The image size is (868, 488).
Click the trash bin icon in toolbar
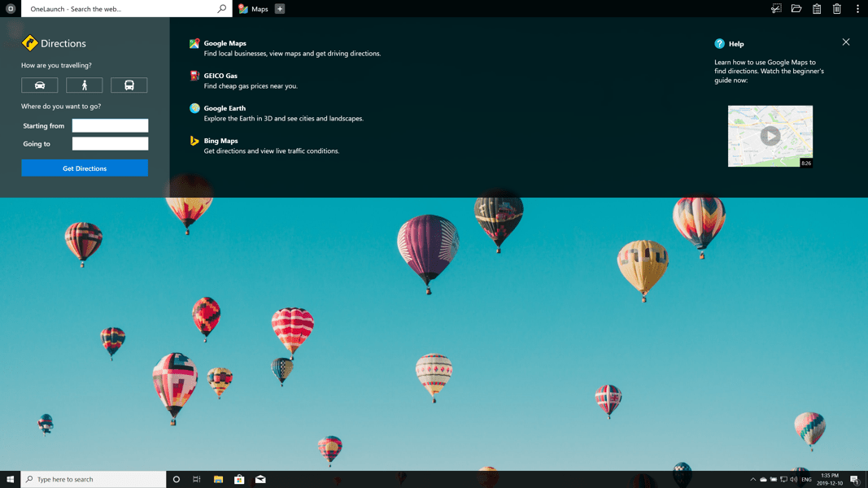[837, 9]
